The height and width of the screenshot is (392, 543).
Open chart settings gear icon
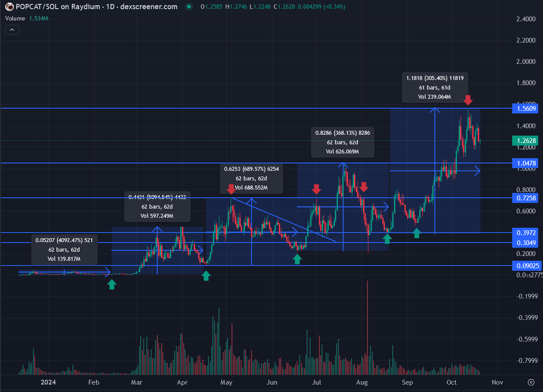(x=532, y=382)
